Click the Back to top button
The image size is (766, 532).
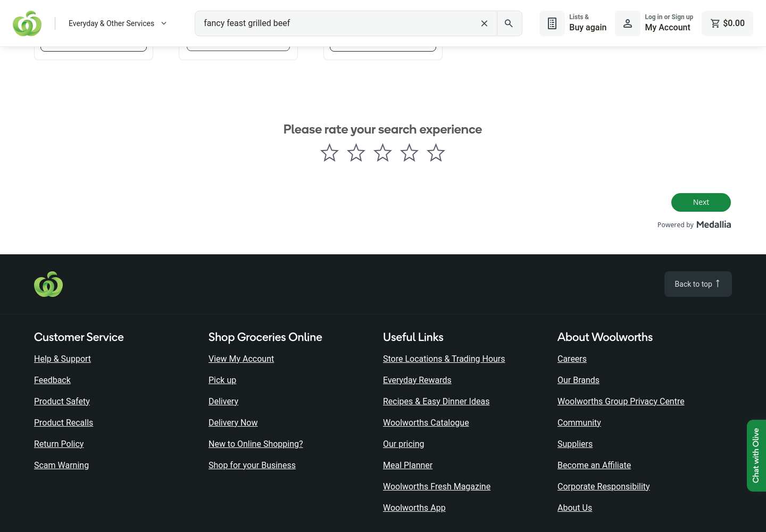coord(698,284)
